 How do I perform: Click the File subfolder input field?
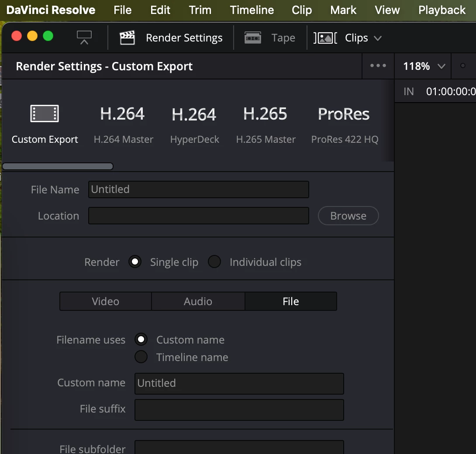(239, 447)
